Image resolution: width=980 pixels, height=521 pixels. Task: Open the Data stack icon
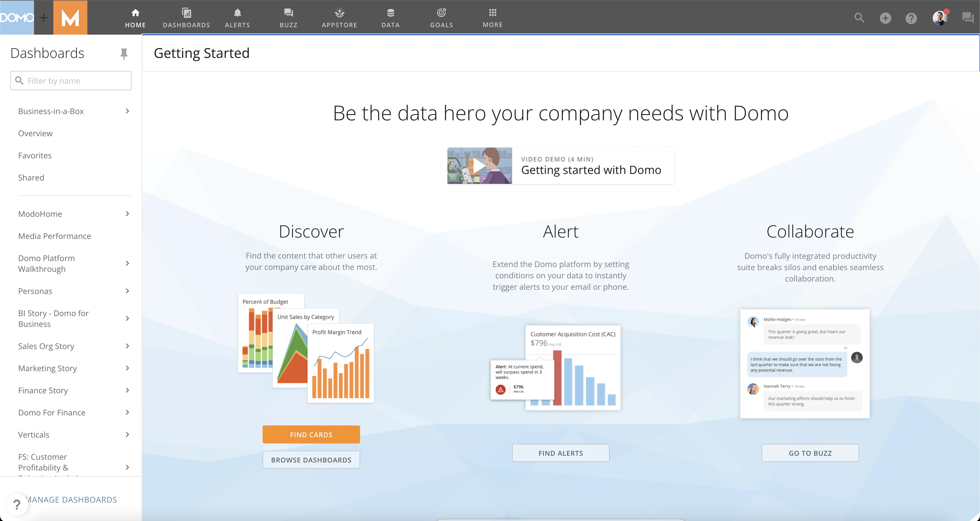[x=390, y=13]
